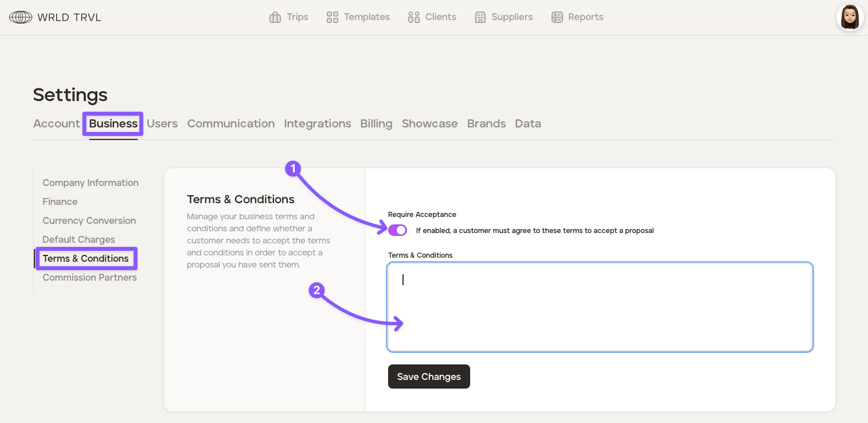Click the Templates grid icon
Image resolution: width=868 pixels, height=423 pixels.
pyautogui.click(x=333, y=17)
